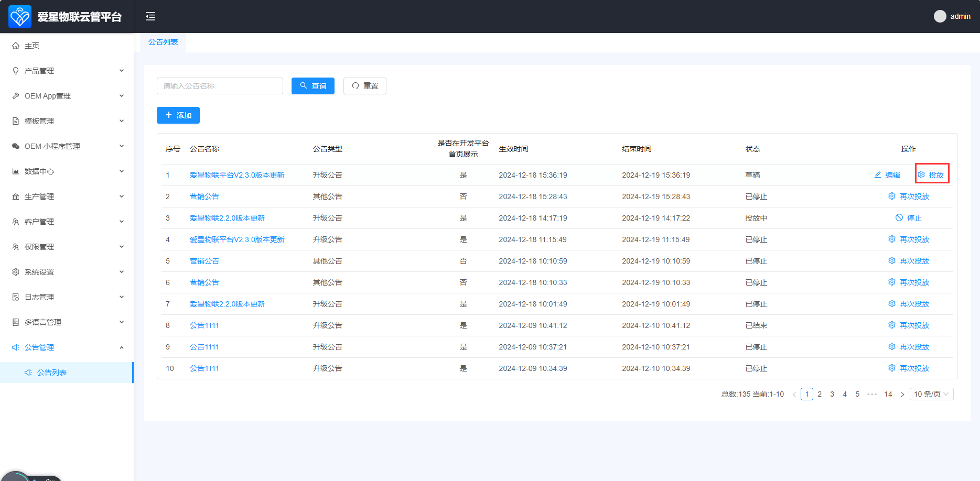Open the 客户管理 menu item
Viewport: 980px width, 481px height.
coord(67,222)
